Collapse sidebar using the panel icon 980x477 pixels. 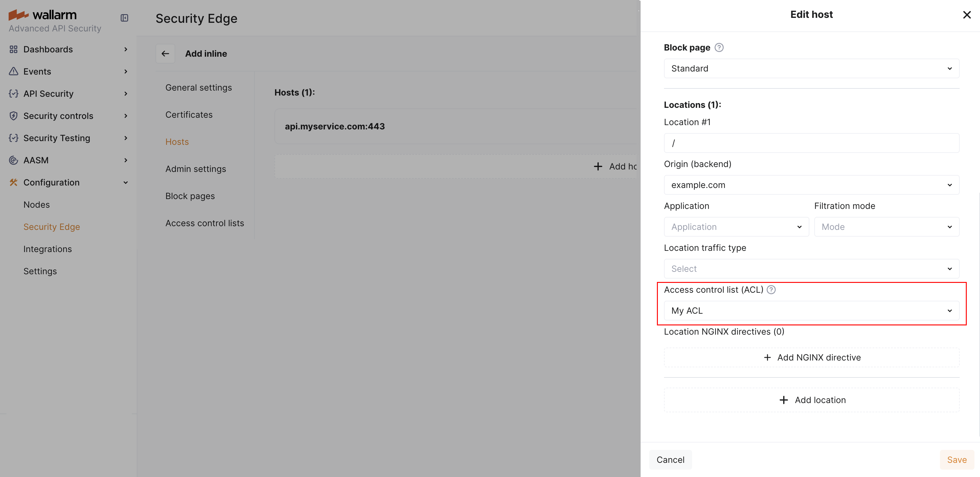pyautogui.click(x=124, y=18)
